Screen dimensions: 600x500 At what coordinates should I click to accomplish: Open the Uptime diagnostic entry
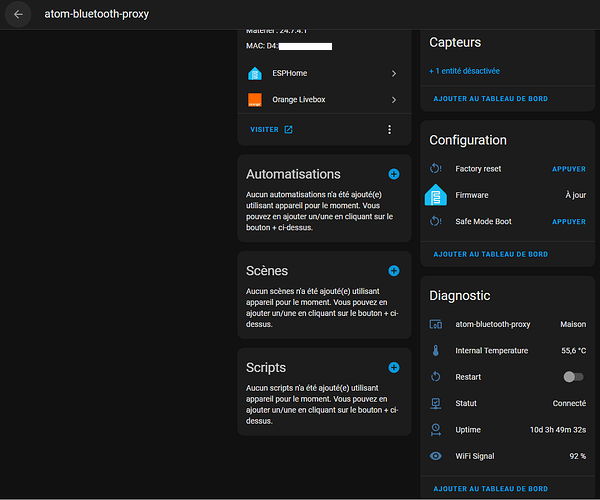(x=507, y=430)
